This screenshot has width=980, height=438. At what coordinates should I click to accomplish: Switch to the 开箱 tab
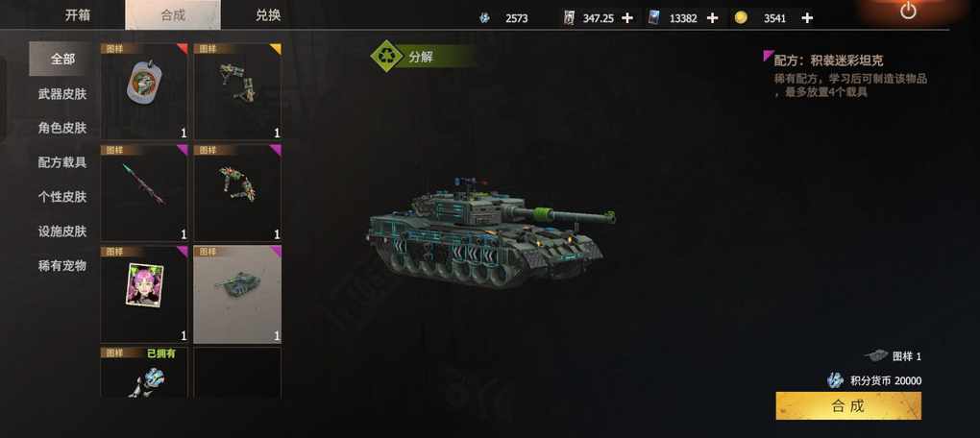(79, 15)
